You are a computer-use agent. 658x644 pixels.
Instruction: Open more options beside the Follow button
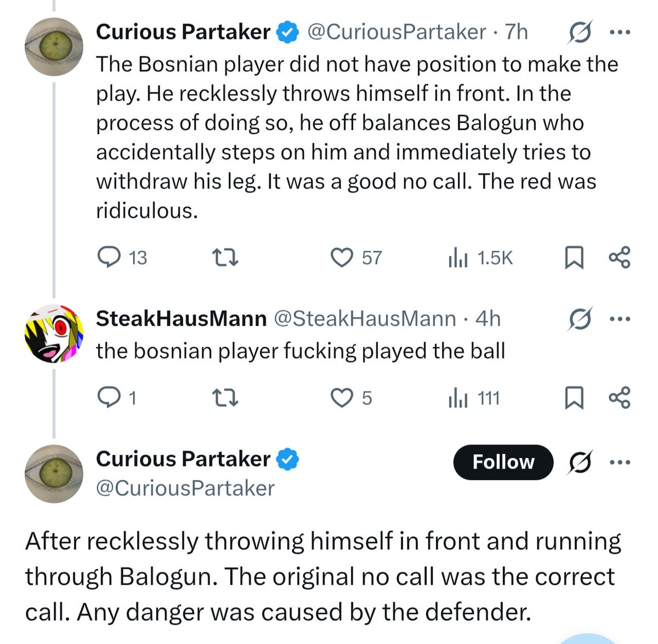point(620,463)
